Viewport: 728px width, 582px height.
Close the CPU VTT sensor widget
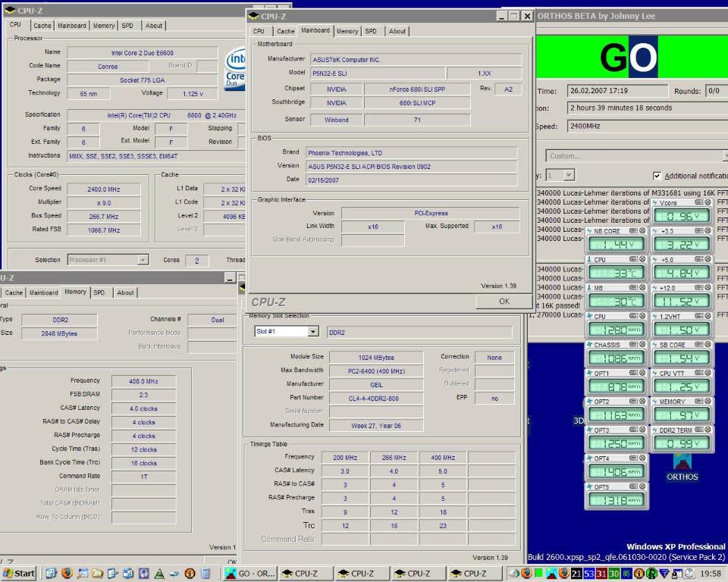(708, 373)
